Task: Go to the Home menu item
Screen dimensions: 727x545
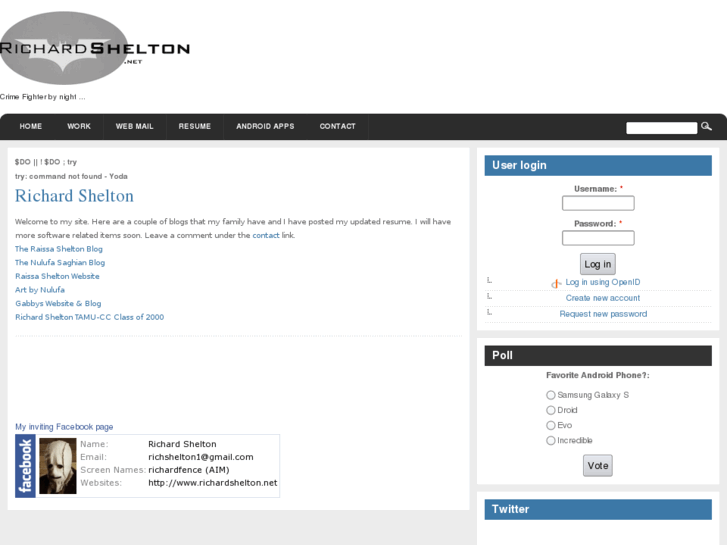Action: (31, 126)
